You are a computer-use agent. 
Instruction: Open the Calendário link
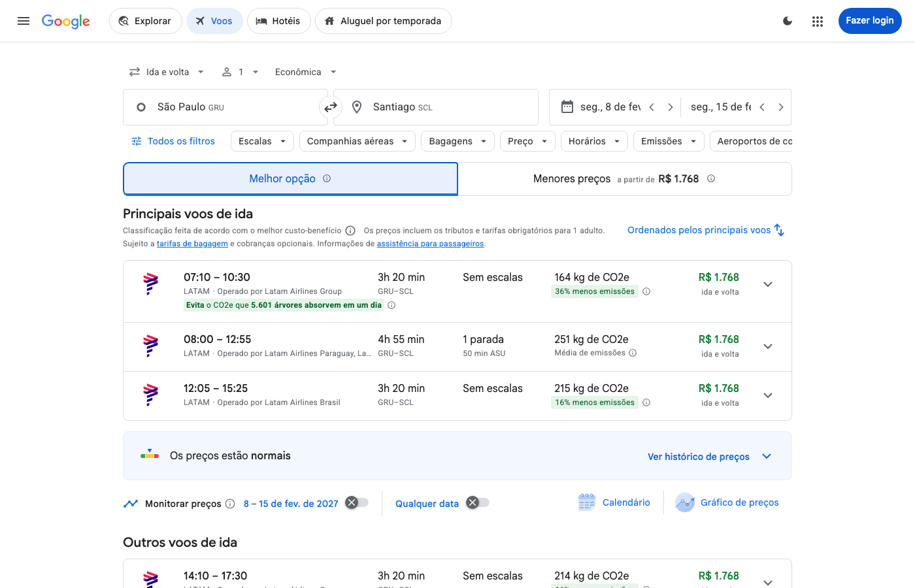(626, 502)
